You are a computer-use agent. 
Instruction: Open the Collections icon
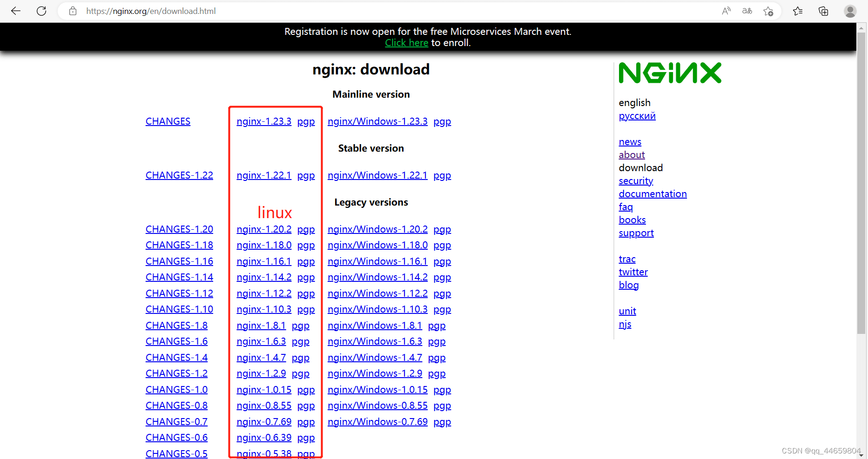[x=823, y=11]
